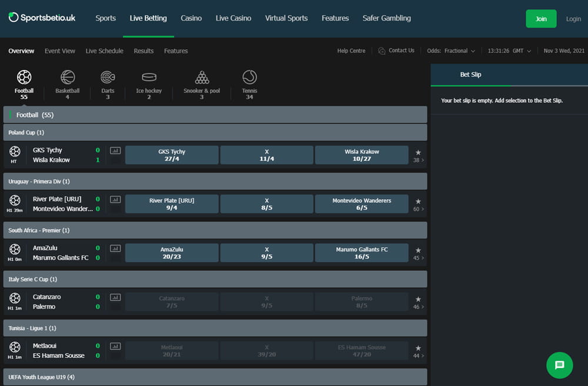Open Virtual Sports

tap(286, 18)
